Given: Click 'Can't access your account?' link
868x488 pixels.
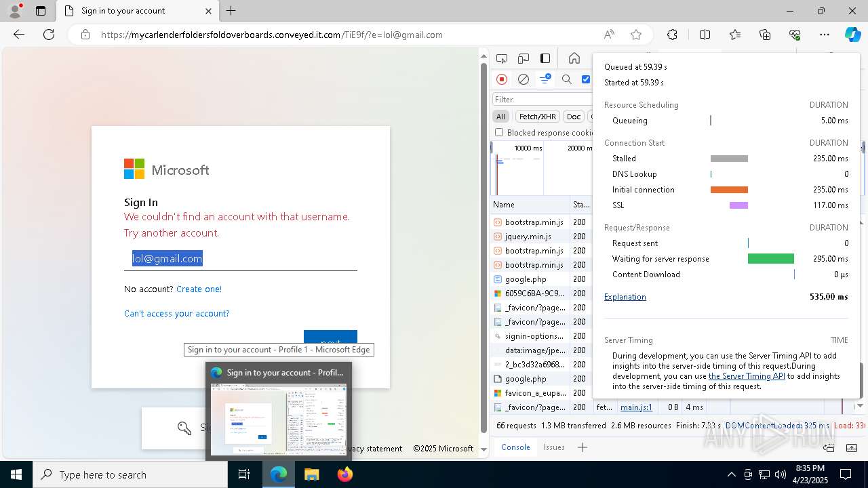Looking at the screenshot, I should point(176,313).
